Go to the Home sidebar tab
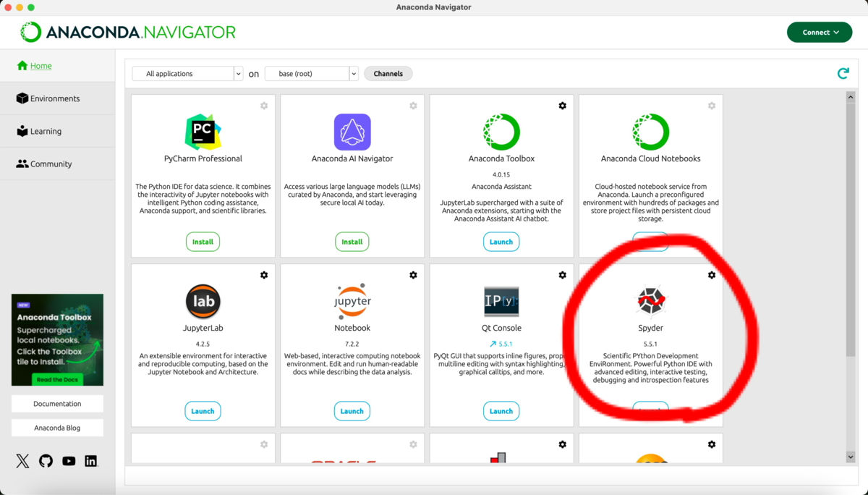The height and width of the screenshot is (495, 868). (57, 66)
